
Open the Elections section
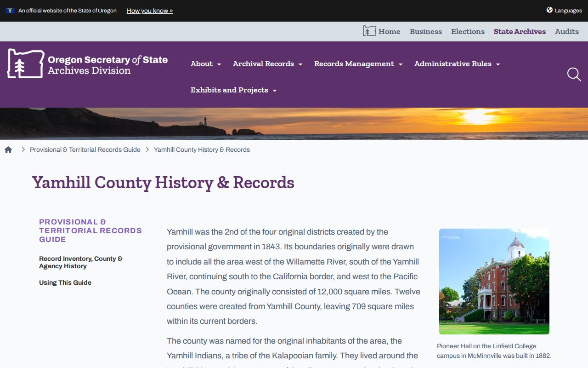click(x=468, y=32)
